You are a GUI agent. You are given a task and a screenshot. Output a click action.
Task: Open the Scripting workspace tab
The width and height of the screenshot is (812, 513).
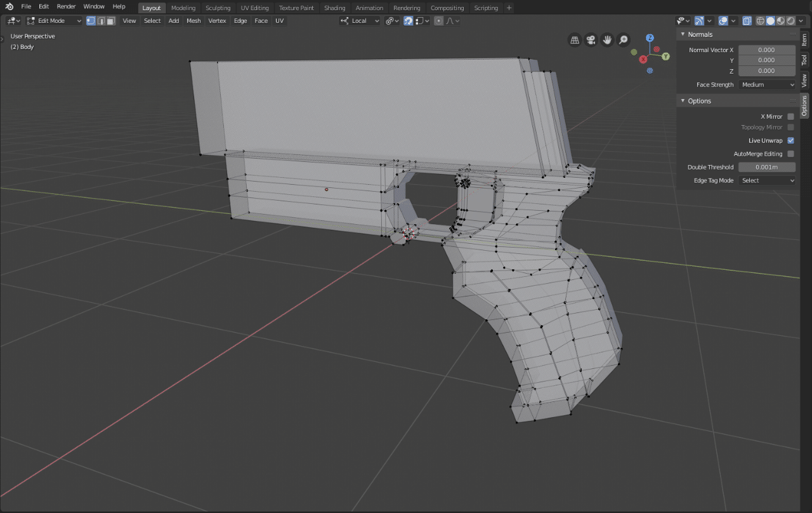[x=486, y=8]
